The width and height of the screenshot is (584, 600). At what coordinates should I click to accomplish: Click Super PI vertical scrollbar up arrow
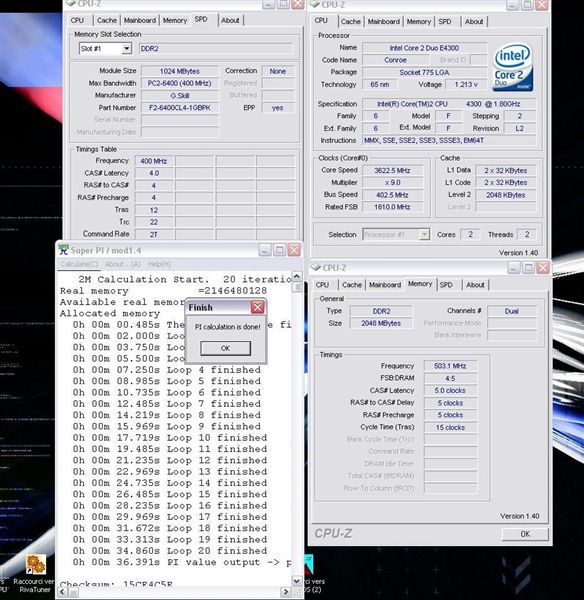tap(297, 276)
